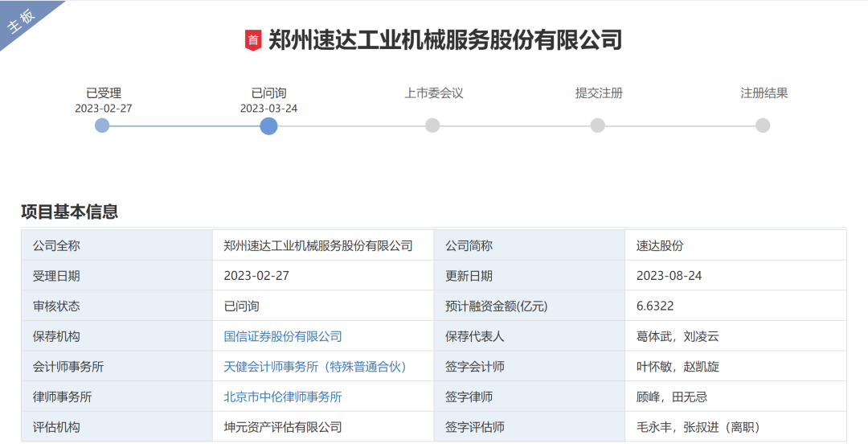Click the 坤元资产评估有限公司 cell
Viewport: 868px width, 444px height.
pos(323,427)
